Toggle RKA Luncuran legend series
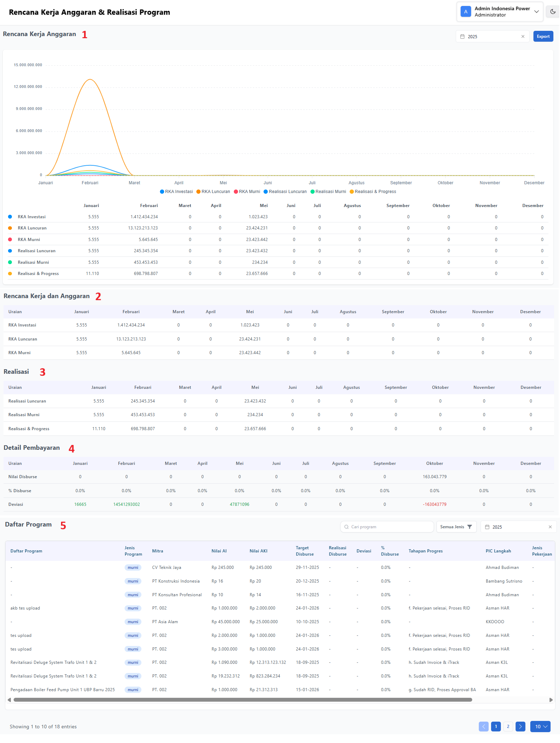Viewport: 560px width, 743px height. point(213,192)
